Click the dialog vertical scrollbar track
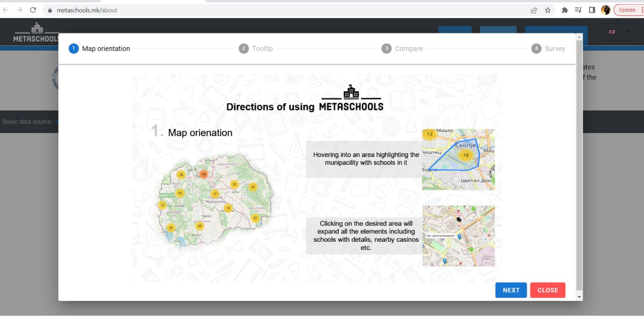This screenshot has height=317, width=644. point(580,164)
